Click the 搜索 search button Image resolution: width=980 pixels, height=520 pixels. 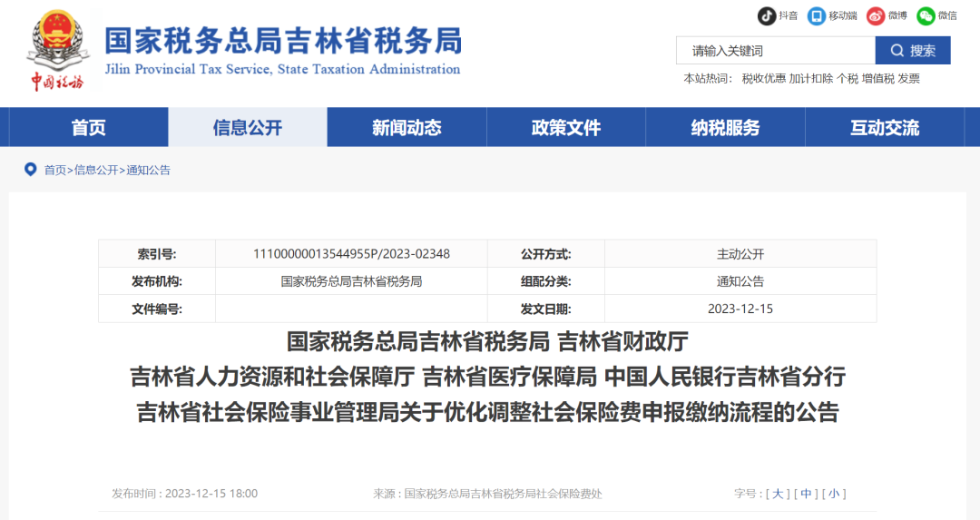(x=913, y=51)
